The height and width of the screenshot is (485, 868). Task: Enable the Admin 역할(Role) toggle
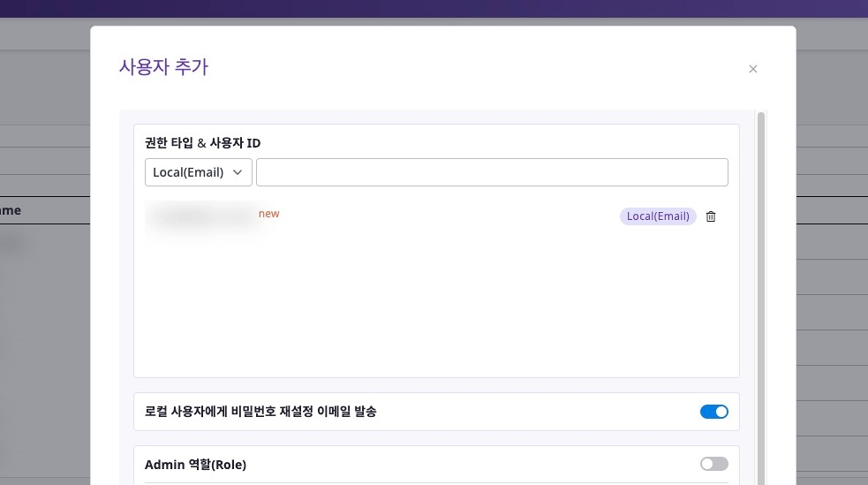click(x=713, y=464)
